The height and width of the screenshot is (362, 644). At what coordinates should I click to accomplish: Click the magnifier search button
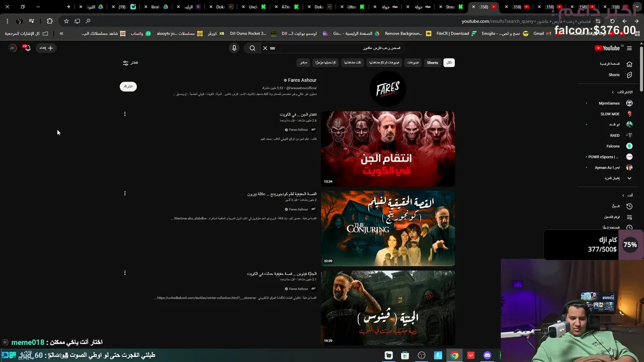point(252,48)
